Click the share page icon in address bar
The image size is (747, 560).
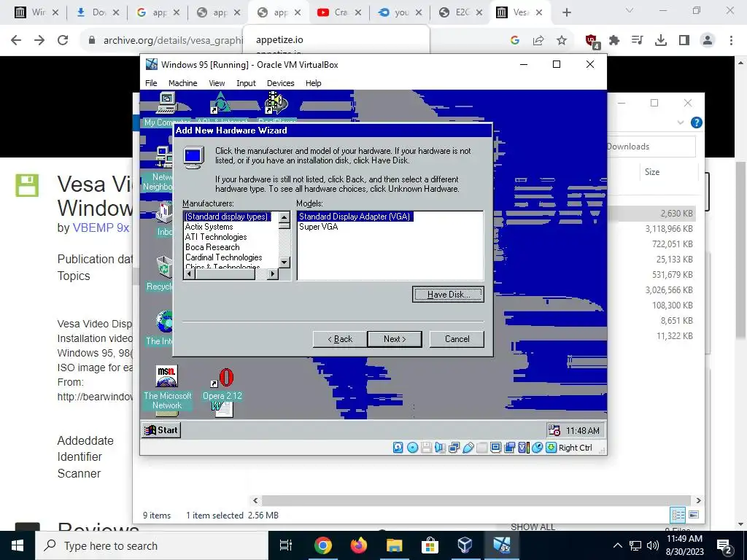tap(538, 41)
